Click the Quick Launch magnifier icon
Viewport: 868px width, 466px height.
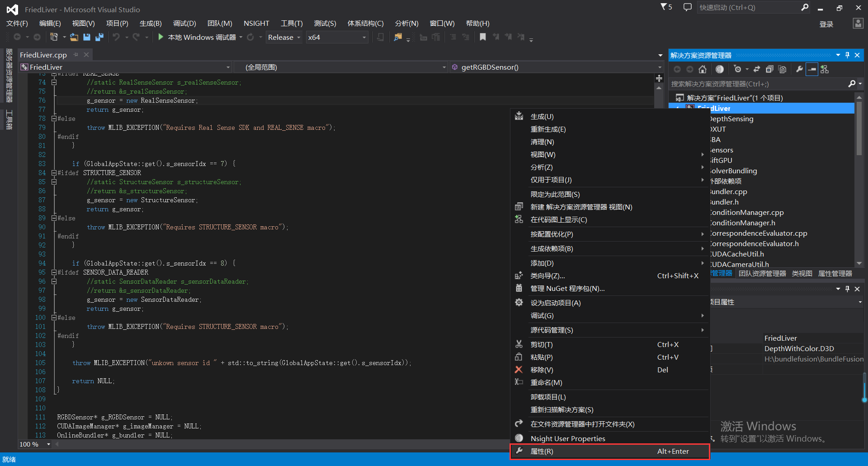point(805,7)
